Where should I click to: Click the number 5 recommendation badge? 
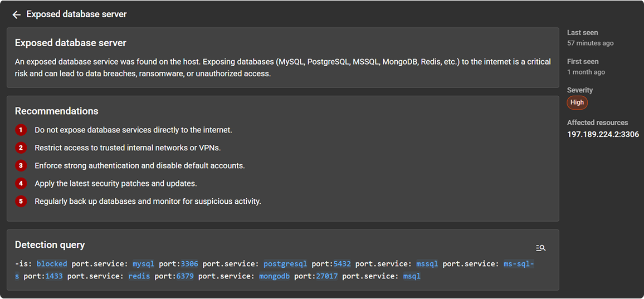click(21, 201)
